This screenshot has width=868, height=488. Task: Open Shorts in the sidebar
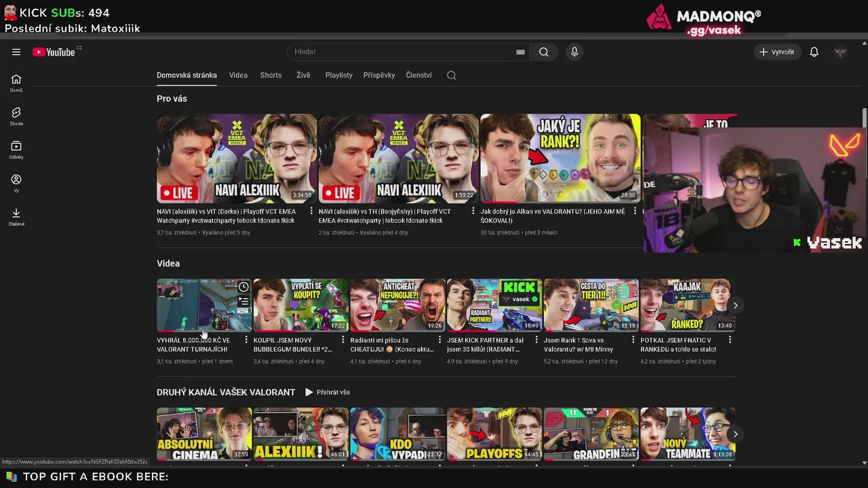tap(16, 116)
